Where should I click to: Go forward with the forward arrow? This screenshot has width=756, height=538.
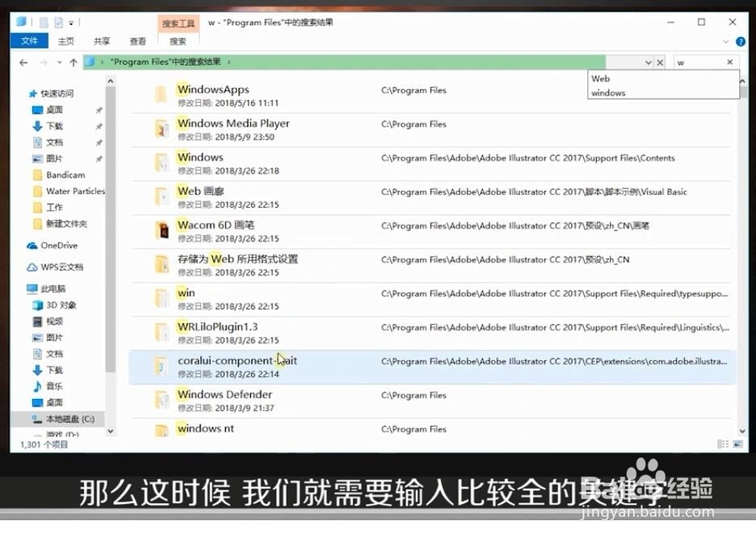pos(44,62)
